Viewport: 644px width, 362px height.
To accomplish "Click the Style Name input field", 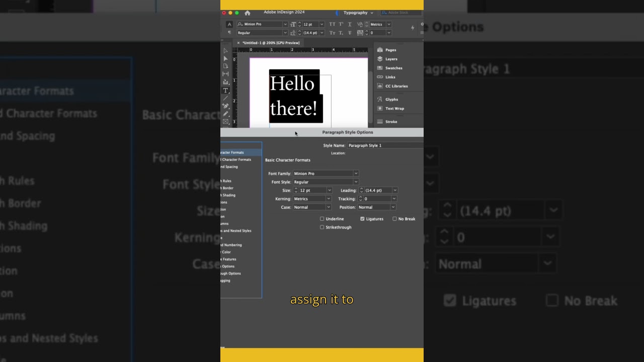I will (x=385, y=145).
